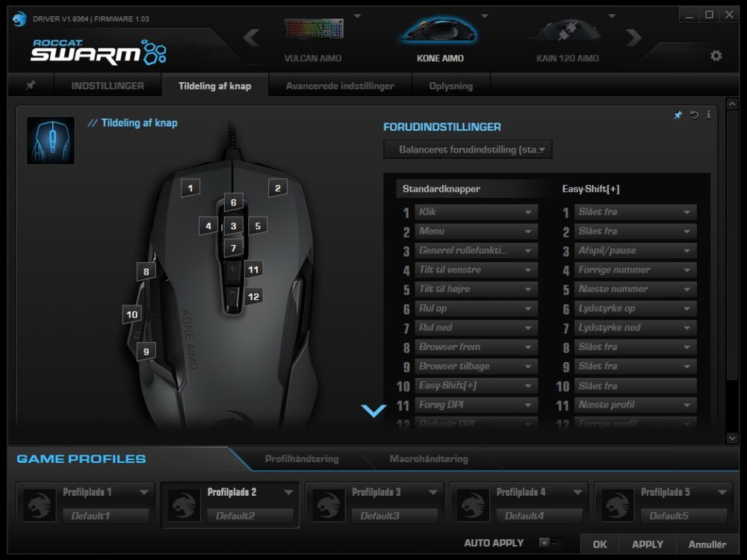747x560 pixels.
Task: Select middle button marker 3 on the mouse
Action: pyautogui.click(x=233, y=225)
